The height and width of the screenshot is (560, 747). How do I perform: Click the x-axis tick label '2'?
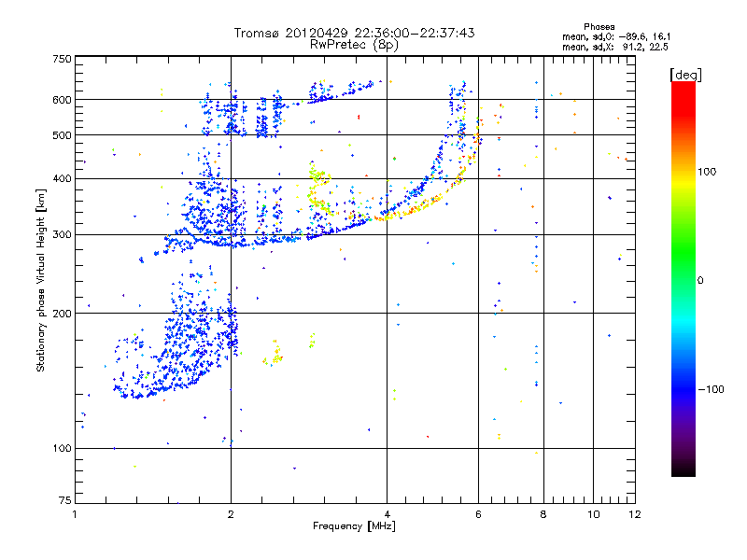click(x=231, y=514)
